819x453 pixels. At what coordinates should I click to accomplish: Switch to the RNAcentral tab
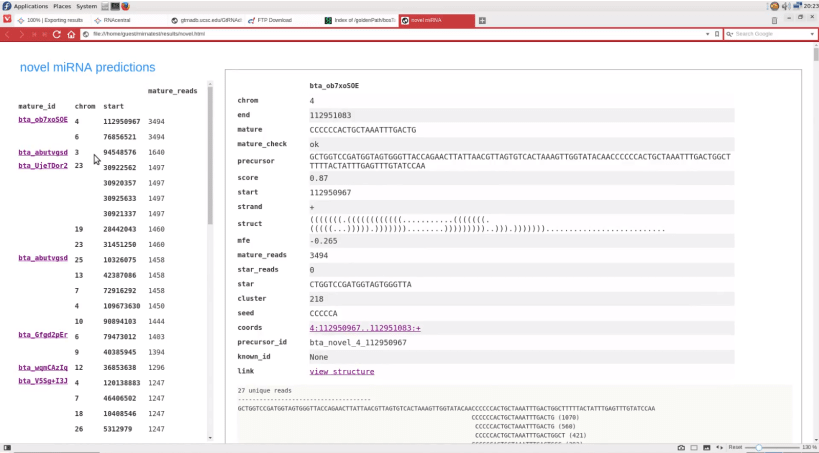coord(128,20)
